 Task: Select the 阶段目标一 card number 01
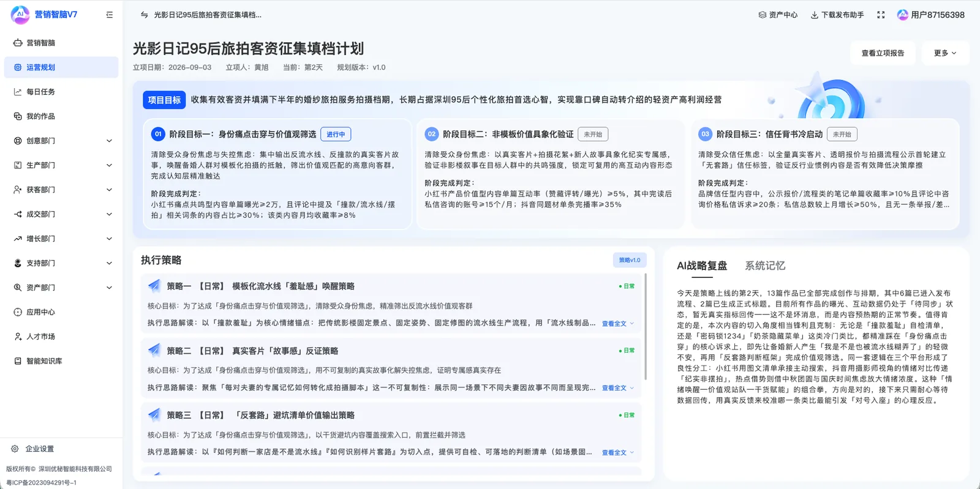pyautogui.click(x=158, y=134)
